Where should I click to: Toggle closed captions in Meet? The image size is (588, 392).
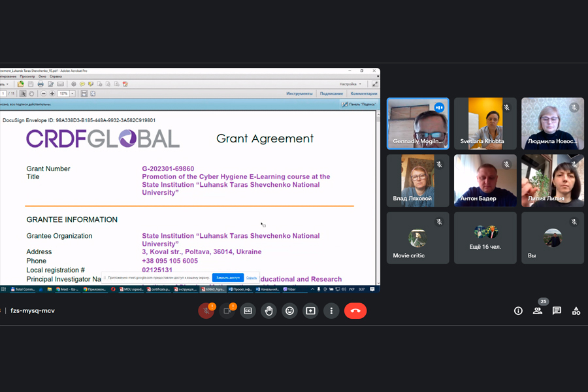(x=248, y=310)
